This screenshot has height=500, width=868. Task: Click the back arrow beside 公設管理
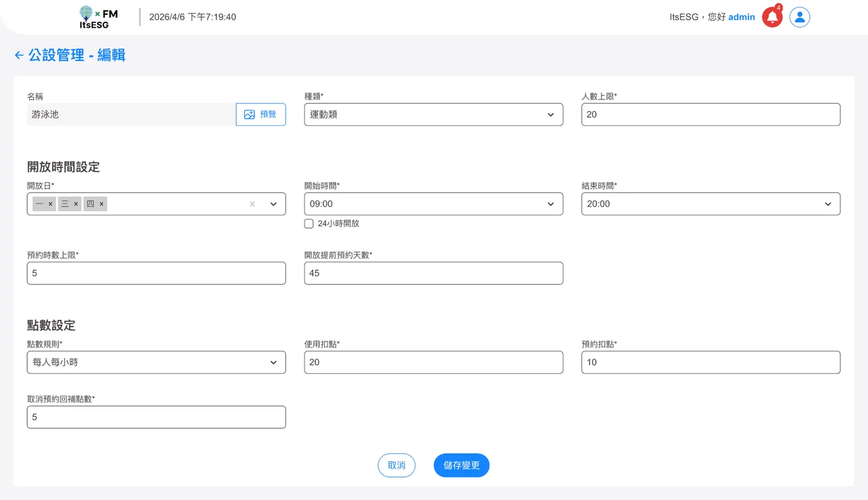click(x=19, y=55)
